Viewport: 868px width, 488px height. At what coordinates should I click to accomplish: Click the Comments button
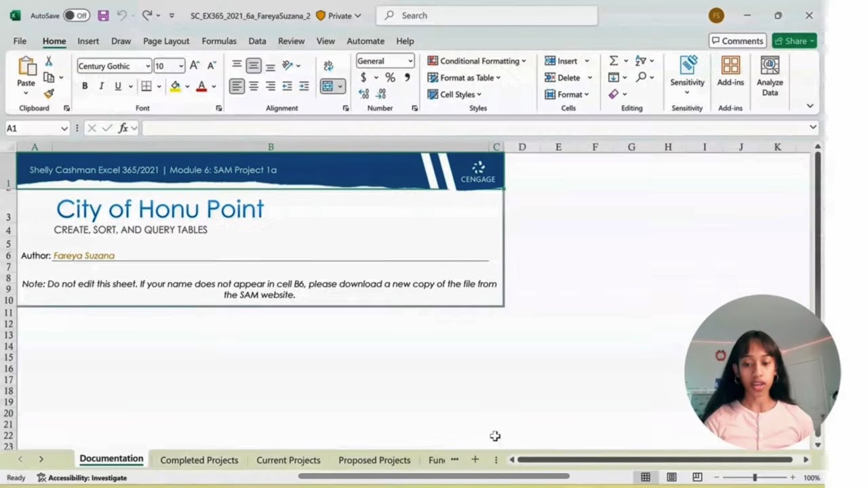(737, 41)
